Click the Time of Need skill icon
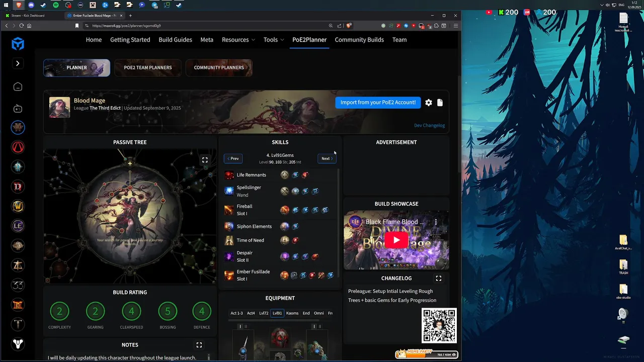This screenshot has width=644, height=362. [229, 240]
